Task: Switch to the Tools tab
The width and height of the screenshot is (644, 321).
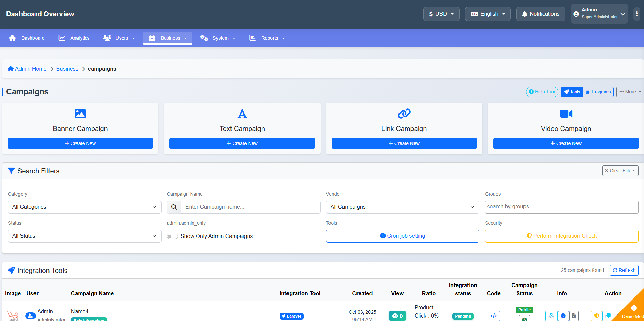Action: (x=572, y=92)
